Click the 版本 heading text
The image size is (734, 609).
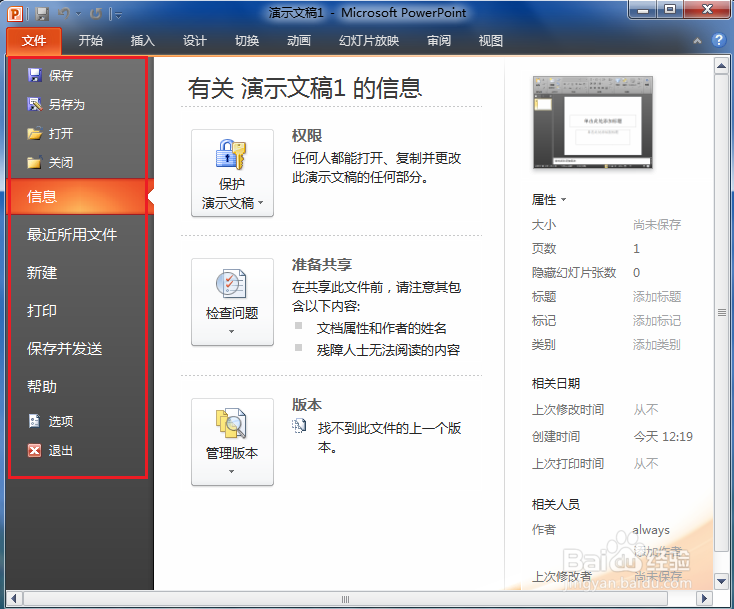click(307, 405)
